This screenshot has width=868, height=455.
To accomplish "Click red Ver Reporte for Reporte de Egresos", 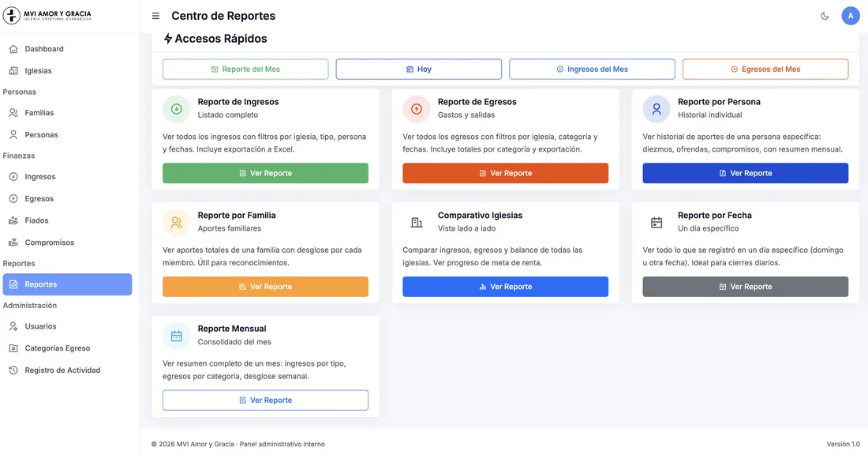I will pyautogui.click(x=505, y=173).
